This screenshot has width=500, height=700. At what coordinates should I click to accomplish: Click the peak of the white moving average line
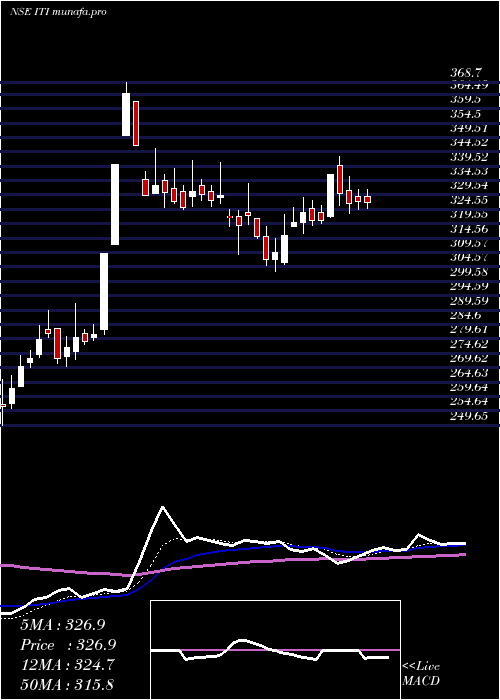[x=162, y=507]
